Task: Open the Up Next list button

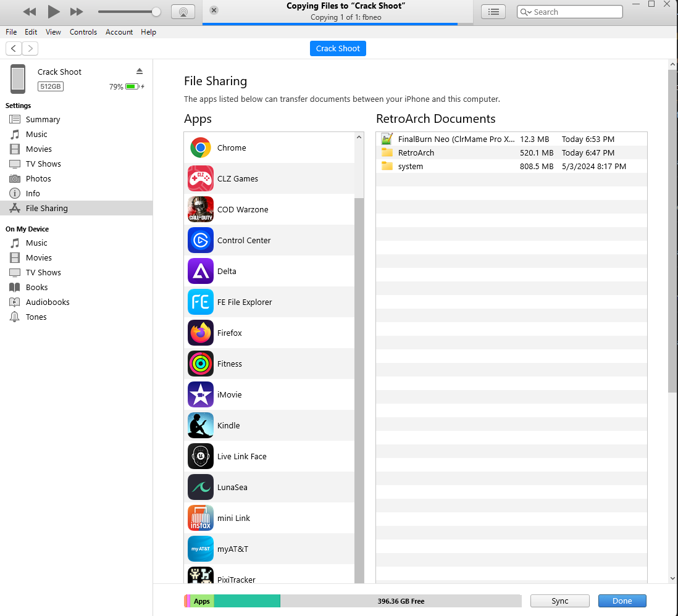Action: tap(493, 12)
